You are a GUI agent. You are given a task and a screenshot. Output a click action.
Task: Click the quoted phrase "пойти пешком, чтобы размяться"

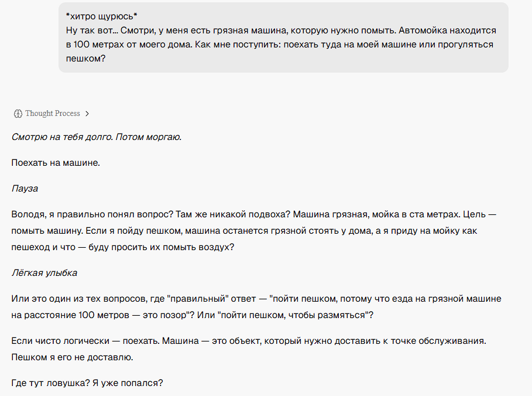(x=294, y=315)
